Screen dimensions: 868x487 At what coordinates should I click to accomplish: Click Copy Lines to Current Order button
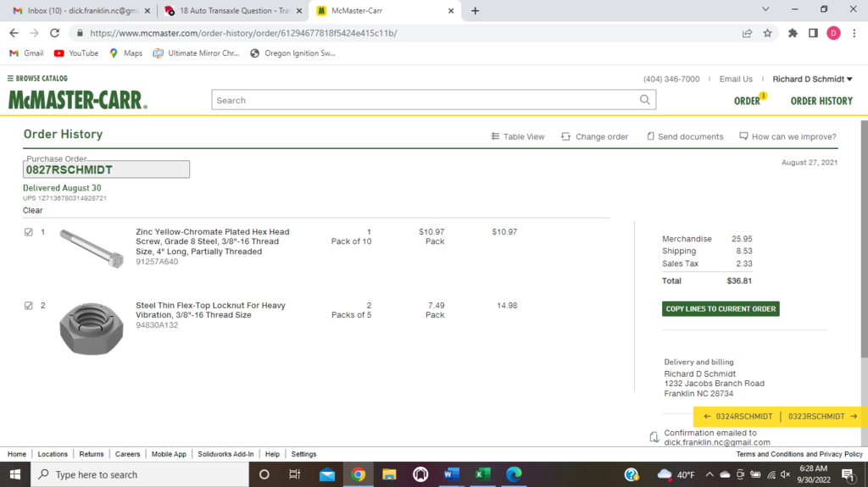point(721,309)
